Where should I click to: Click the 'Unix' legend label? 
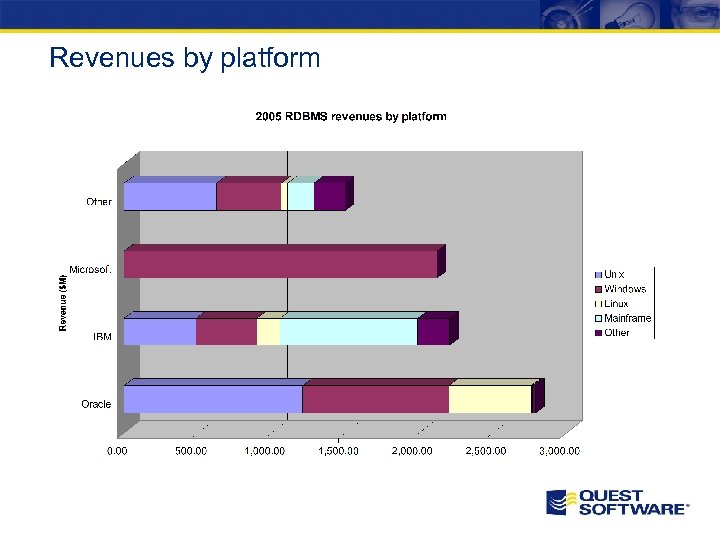[614, 275]
